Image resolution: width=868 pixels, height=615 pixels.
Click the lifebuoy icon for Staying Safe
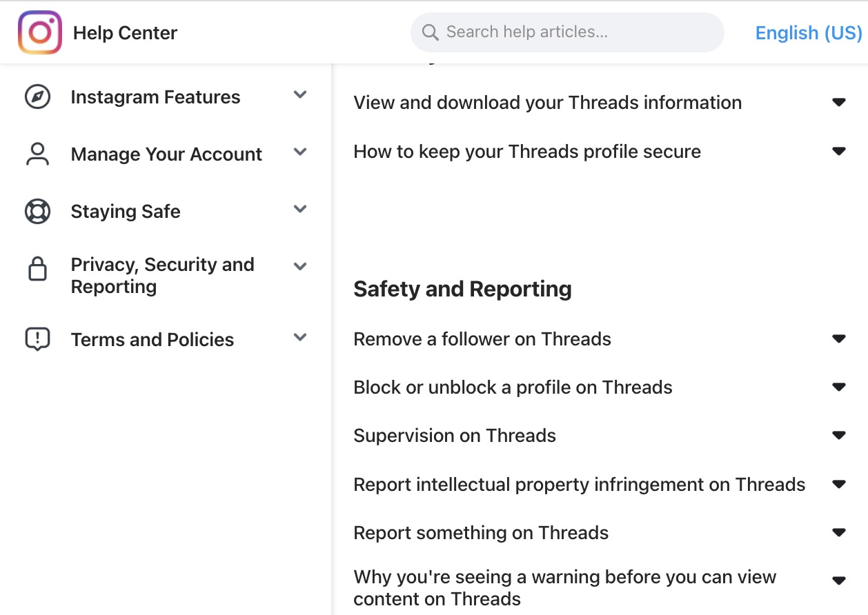[37, 212]
